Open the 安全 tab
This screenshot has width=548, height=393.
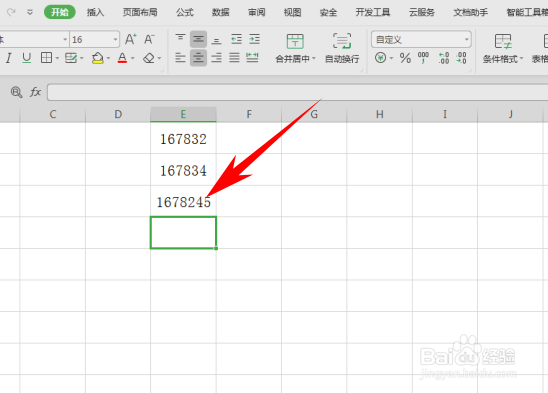tap(328, 13)
